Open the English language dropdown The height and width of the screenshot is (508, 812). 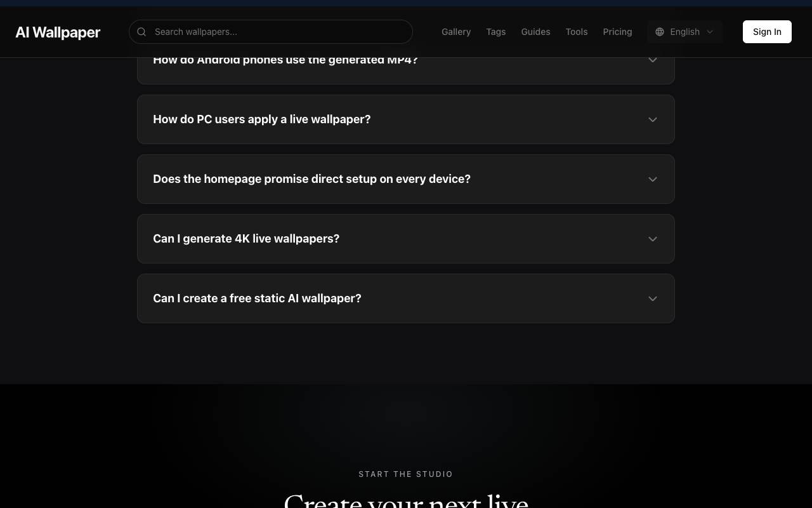[684, 32]
